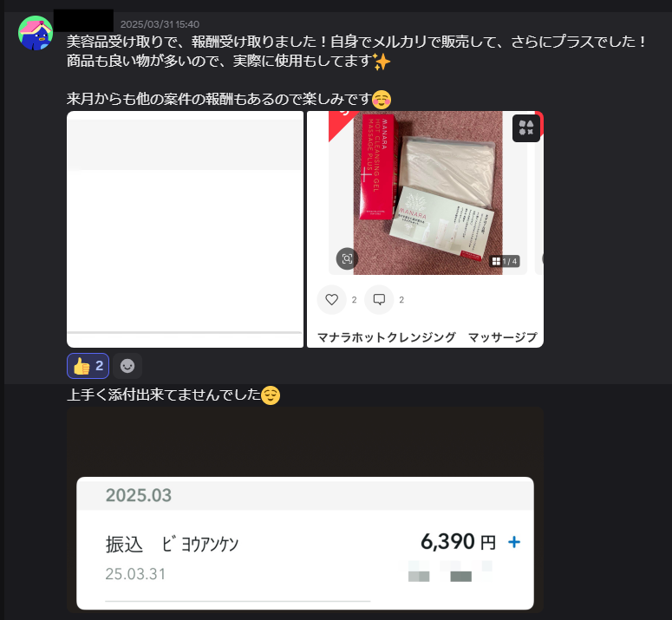Click the shapes category icon atop product photo
Screen dimensions: 672x620
tap(525, 128)
